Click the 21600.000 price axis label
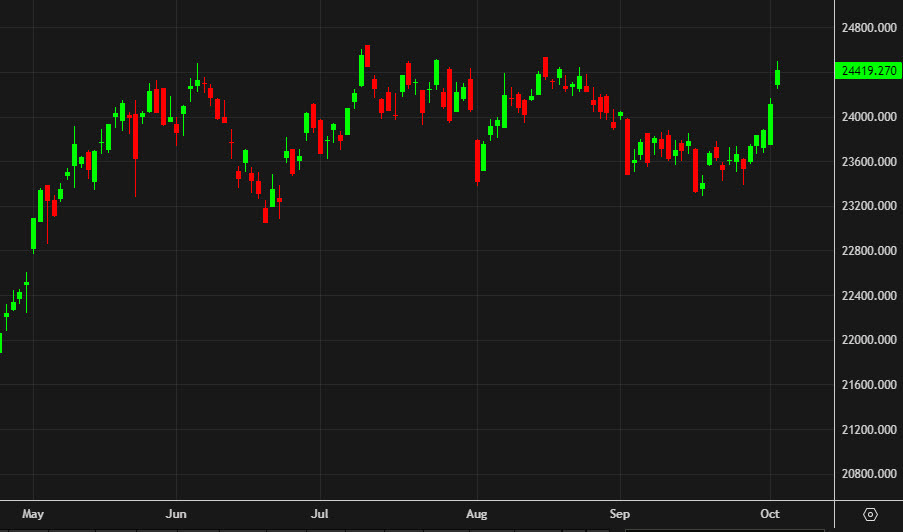 tap(867, 385)
